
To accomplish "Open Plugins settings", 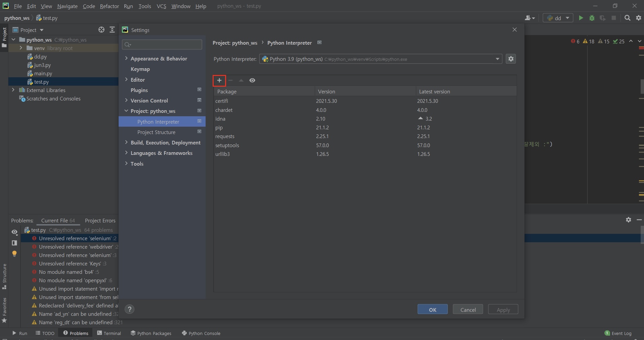I will pos(139,90).
